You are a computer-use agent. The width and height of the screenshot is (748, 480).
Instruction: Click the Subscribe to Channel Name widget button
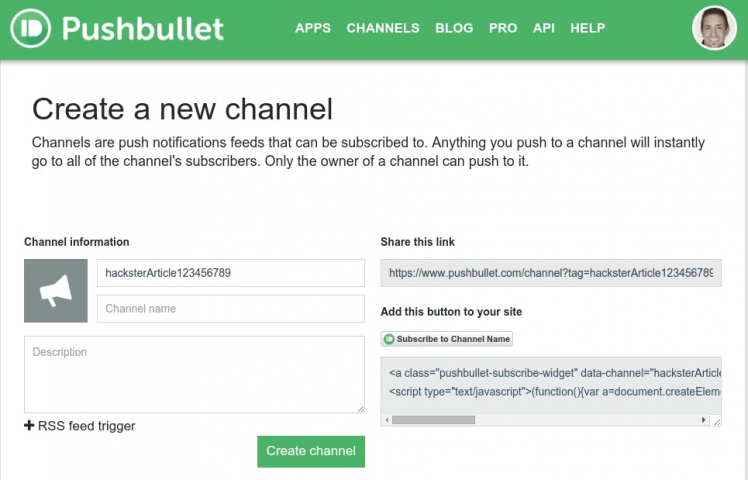(447, 339)
